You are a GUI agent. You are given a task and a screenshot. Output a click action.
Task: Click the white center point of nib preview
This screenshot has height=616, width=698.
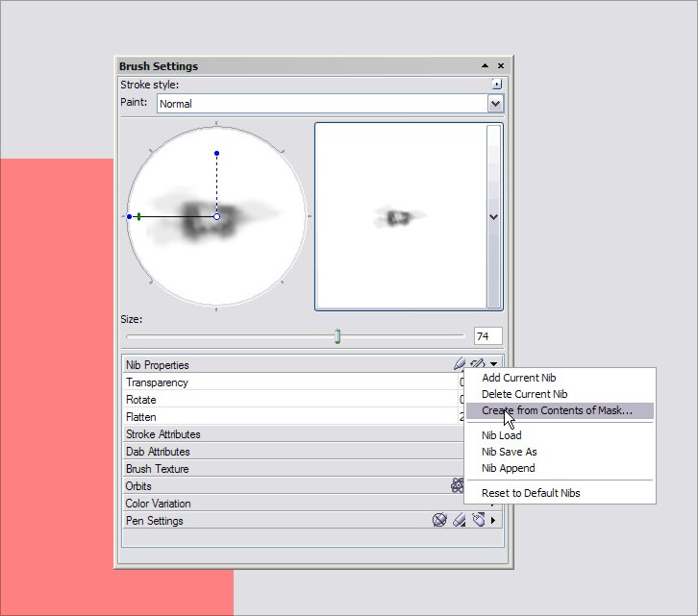point(216,217)
